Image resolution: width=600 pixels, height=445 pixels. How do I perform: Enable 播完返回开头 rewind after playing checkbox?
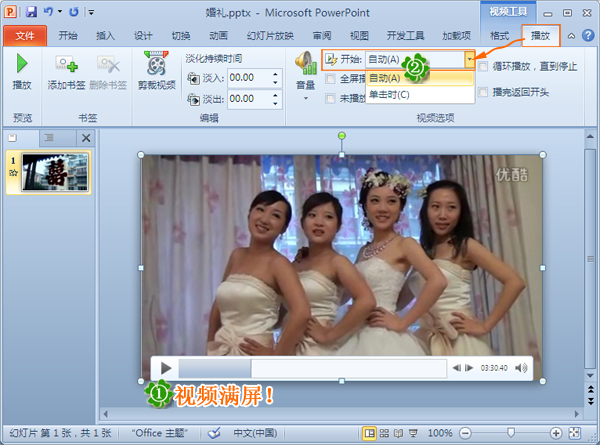[x=483, y=92]
